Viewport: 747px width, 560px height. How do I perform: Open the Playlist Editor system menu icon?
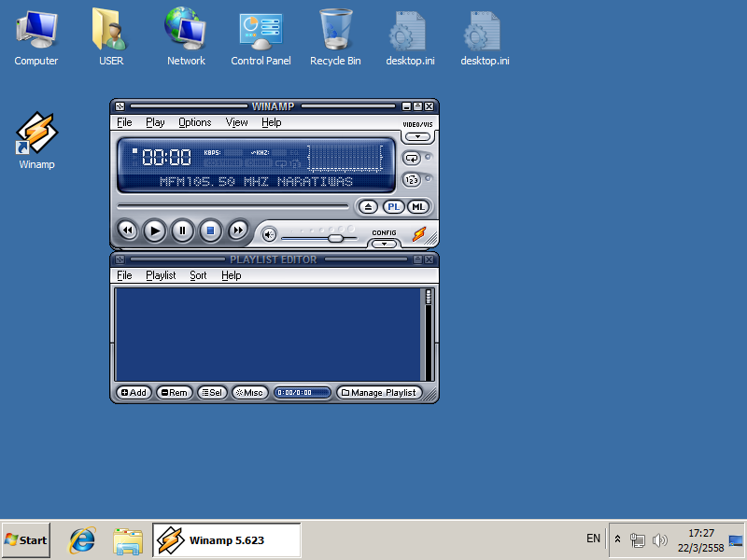[120, 259]
